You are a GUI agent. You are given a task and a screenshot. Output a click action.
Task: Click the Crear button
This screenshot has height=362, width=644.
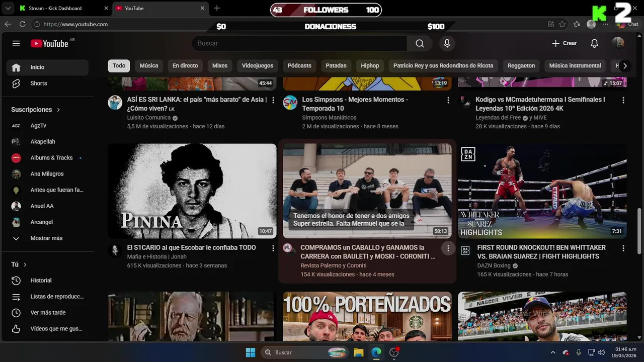565,43
